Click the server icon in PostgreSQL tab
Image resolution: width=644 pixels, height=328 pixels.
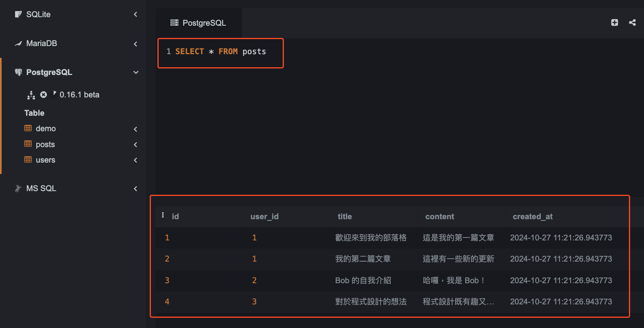(x=175, y=23)
